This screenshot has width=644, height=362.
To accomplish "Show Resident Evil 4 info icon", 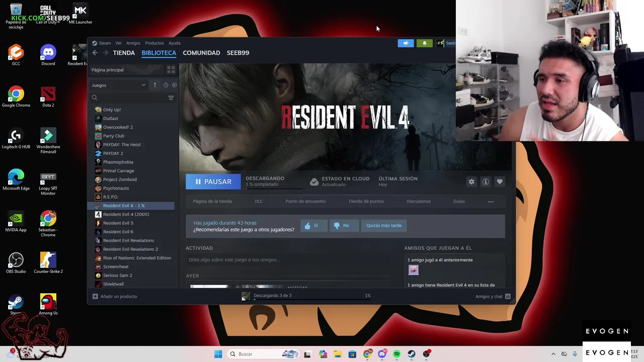I will click(x=486, y=182).
